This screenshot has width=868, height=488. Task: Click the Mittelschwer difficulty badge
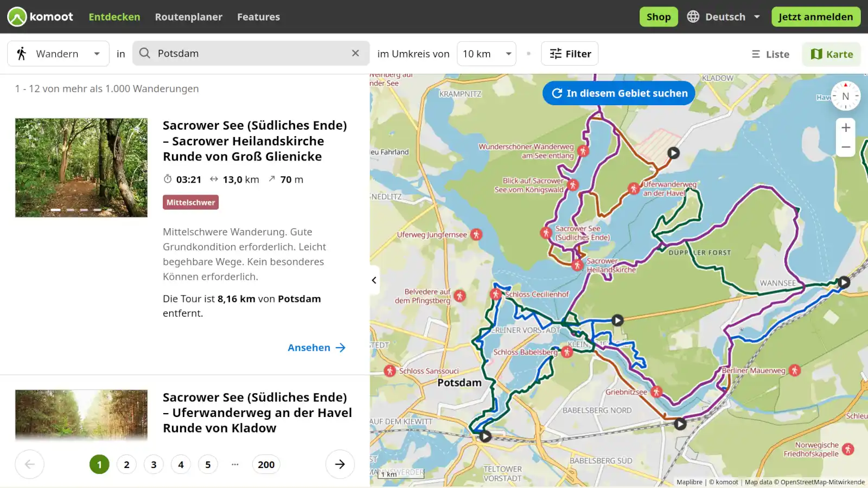[190, 202]
